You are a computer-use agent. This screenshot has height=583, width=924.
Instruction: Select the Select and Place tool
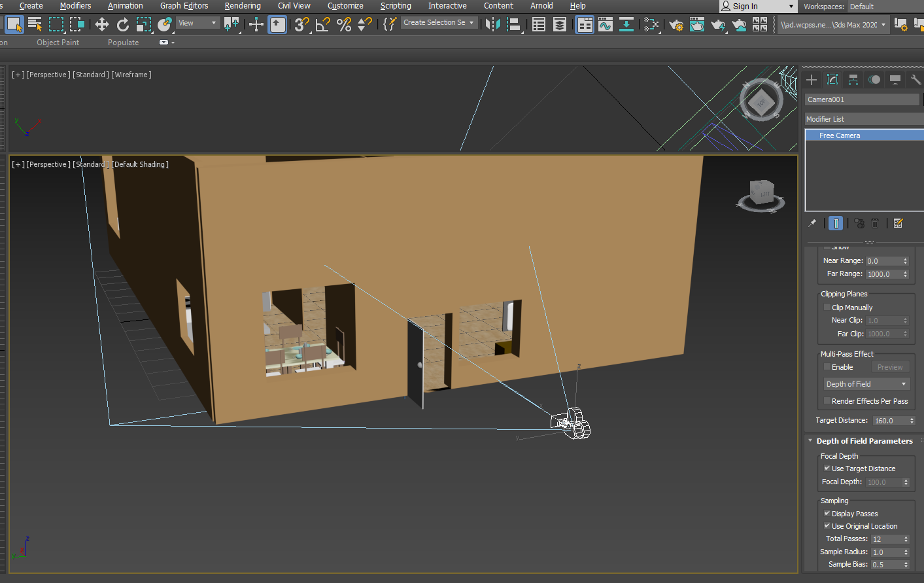click(x=165, y=25)
